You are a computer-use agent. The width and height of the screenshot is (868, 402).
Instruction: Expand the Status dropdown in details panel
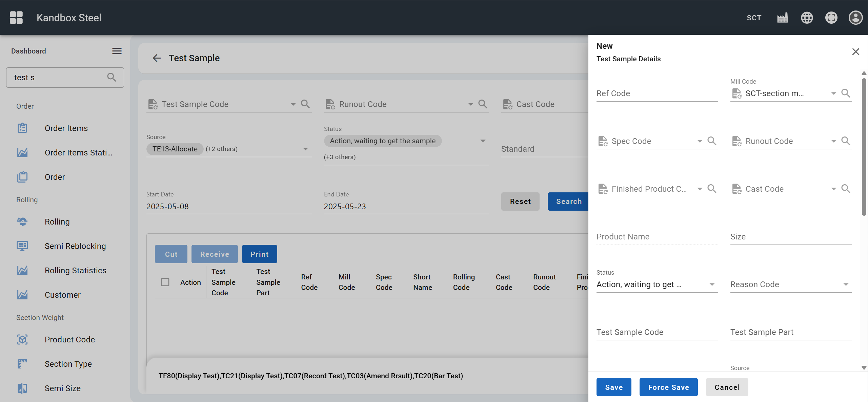point(712,284)
